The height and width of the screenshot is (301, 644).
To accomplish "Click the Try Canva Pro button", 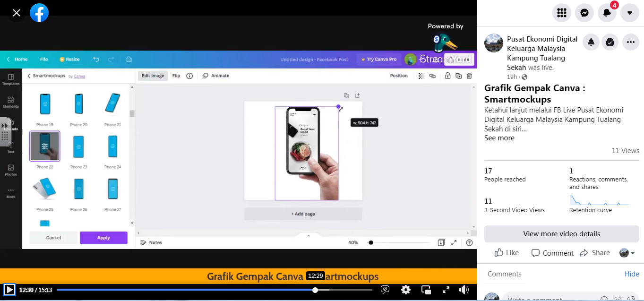I will coord(378,60).
